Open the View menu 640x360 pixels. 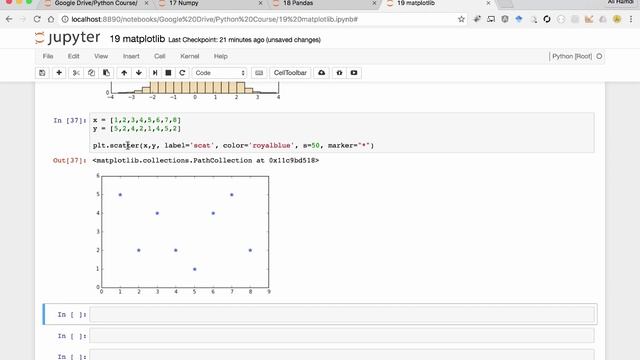pos(101,56)
